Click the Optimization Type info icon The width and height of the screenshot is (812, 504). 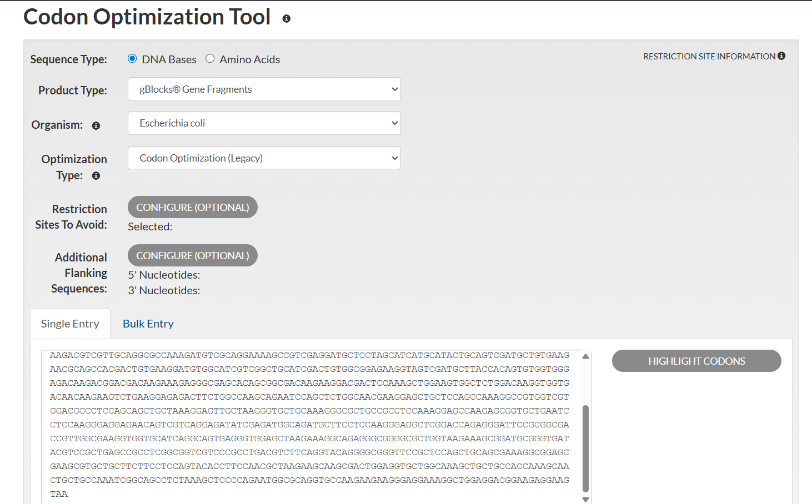coord(96,176)
